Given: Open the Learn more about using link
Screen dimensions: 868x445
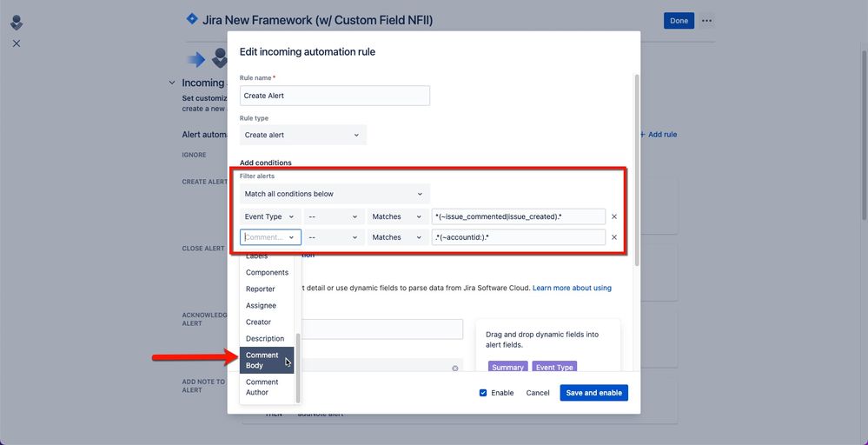Looking at the screenshot, I should point(572,289).
